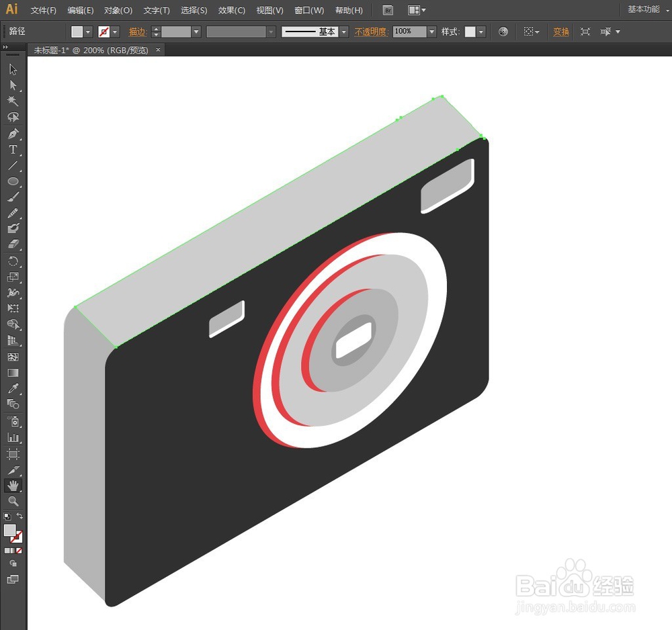Image resolution: width=672 pixels, height=630 pixels.
Task: Open the 窗口(W) menu
Action: [309, 10]
